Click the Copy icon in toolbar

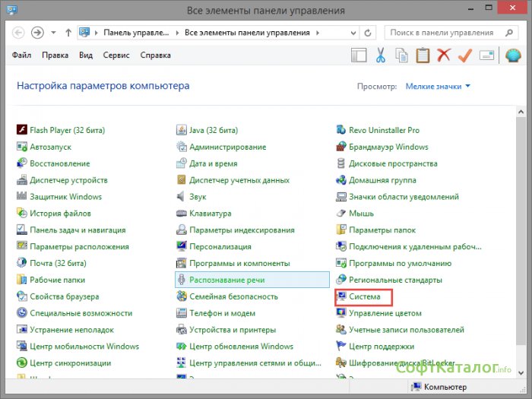click(402, 55)
